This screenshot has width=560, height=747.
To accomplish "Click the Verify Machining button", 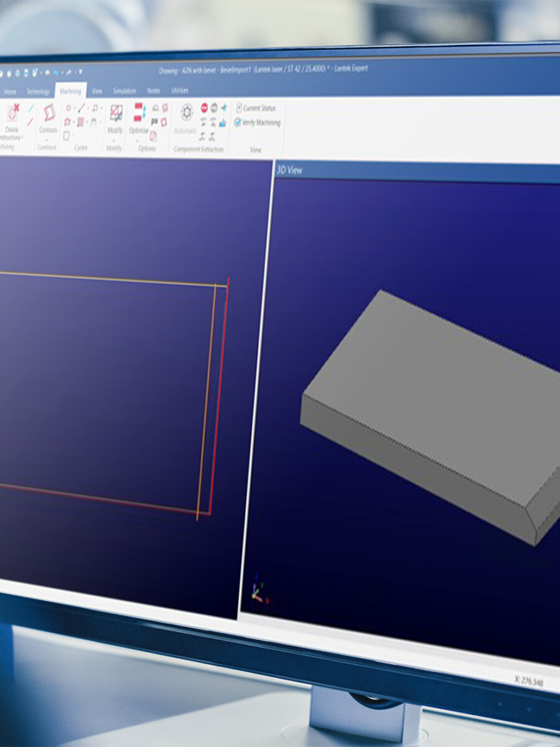I will (x=257, y=123).
